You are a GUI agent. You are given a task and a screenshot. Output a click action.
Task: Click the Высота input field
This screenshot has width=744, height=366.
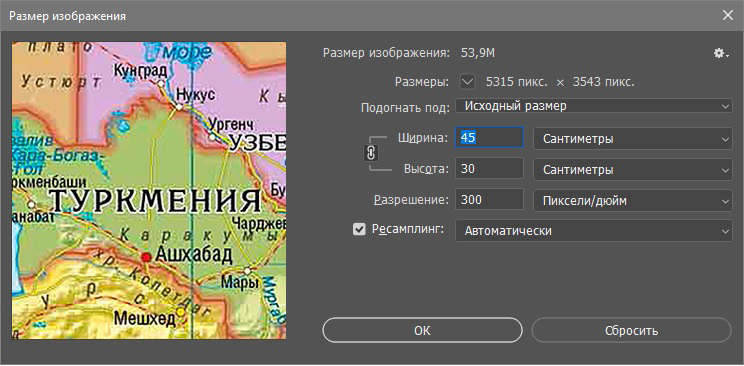489,169
